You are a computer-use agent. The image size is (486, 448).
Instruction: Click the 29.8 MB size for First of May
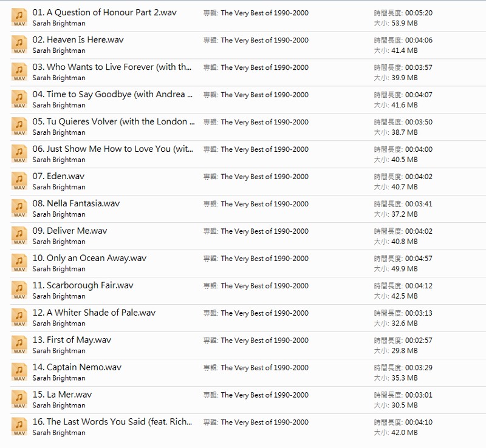point(403,351)
